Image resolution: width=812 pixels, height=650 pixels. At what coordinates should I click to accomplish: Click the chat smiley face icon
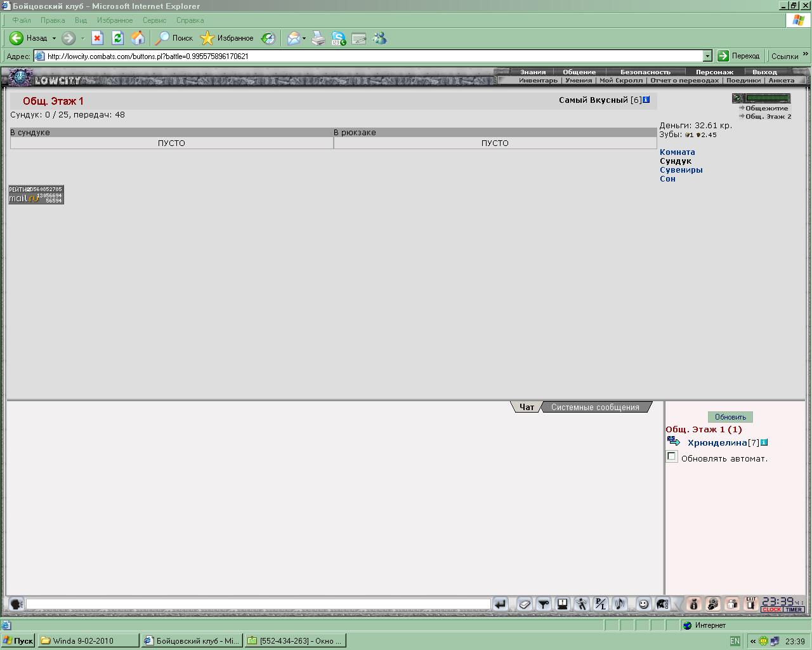643,604
